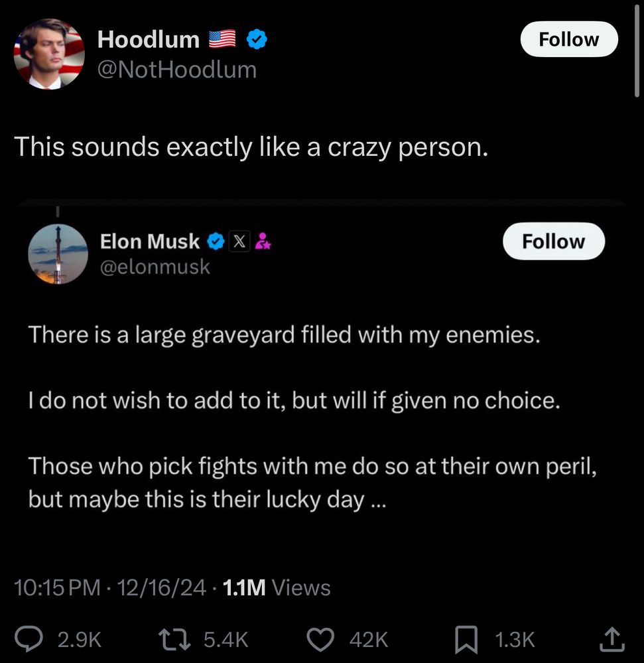The image size is (644, 663).
Task: Click the Hoodlum display name
Action: tap(149, 40)
